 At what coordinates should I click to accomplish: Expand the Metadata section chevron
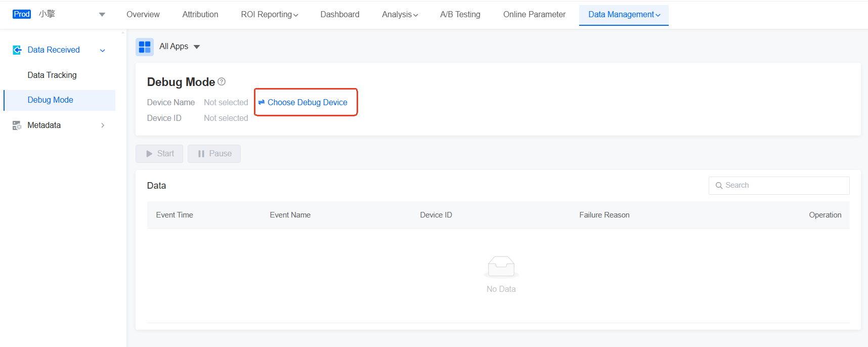(x=103, y=125)
